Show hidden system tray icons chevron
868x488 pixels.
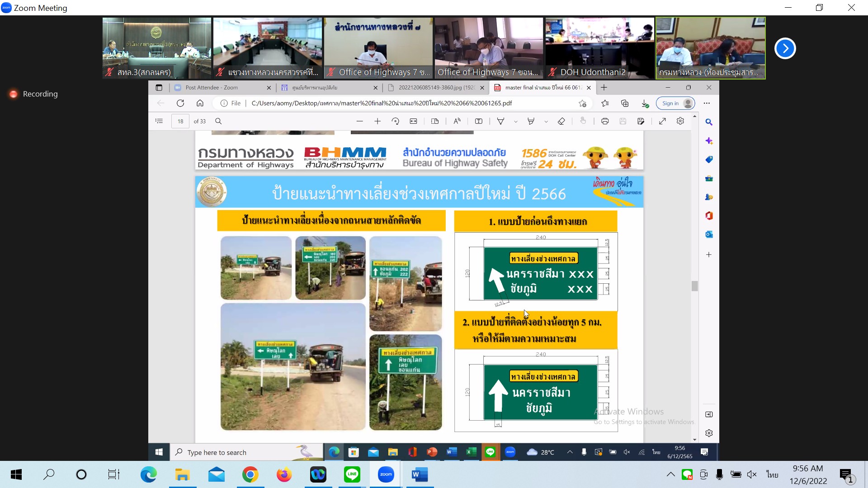[671, 474]
